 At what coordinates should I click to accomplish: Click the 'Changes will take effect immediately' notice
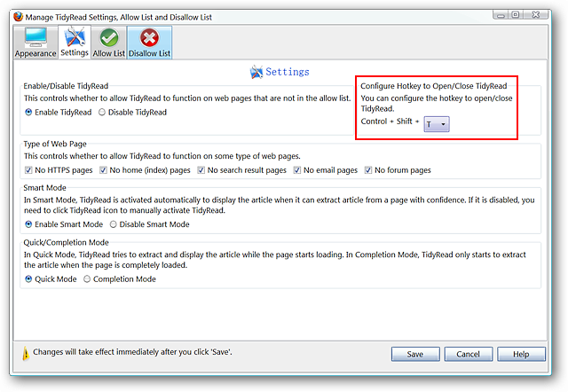click(132, 352)
